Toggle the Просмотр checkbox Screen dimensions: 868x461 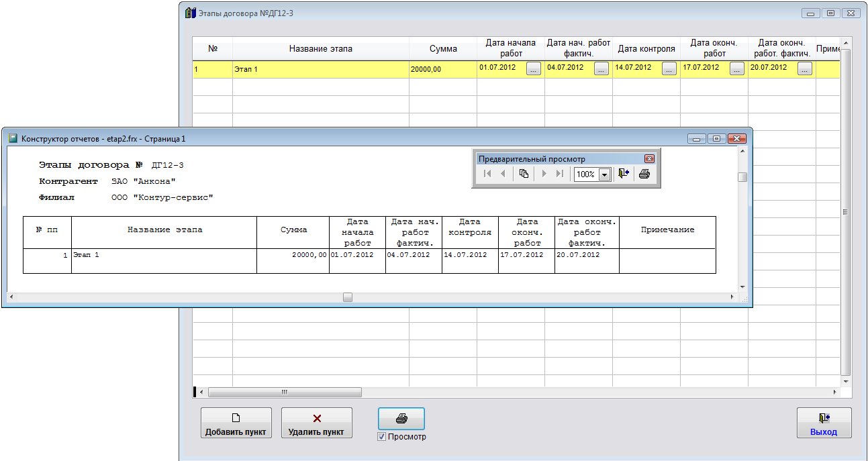click(x=382, y=437)
